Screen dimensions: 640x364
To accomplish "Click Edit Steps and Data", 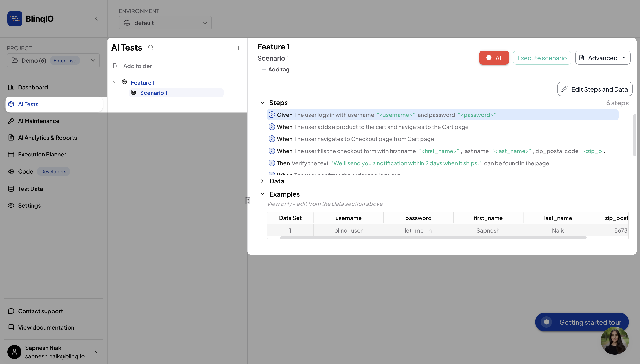I will pyautogui.click(x=594, y=89).
